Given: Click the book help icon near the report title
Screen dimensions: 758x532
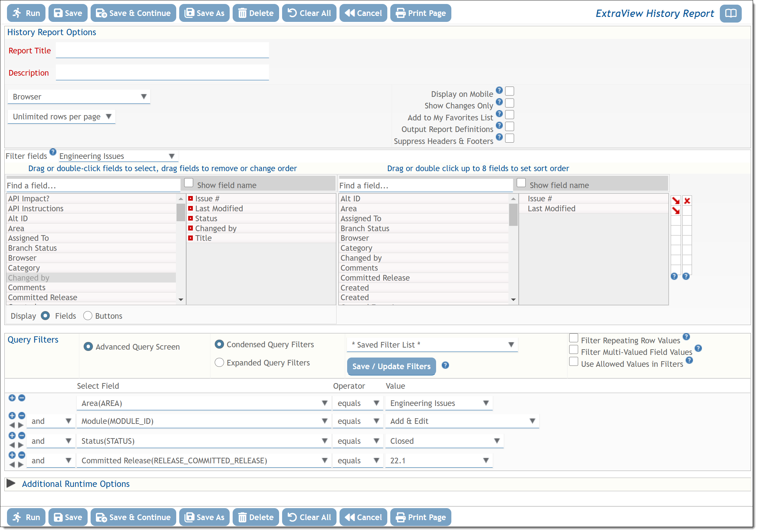Looking at the screenshot, I should click(730, 14).
